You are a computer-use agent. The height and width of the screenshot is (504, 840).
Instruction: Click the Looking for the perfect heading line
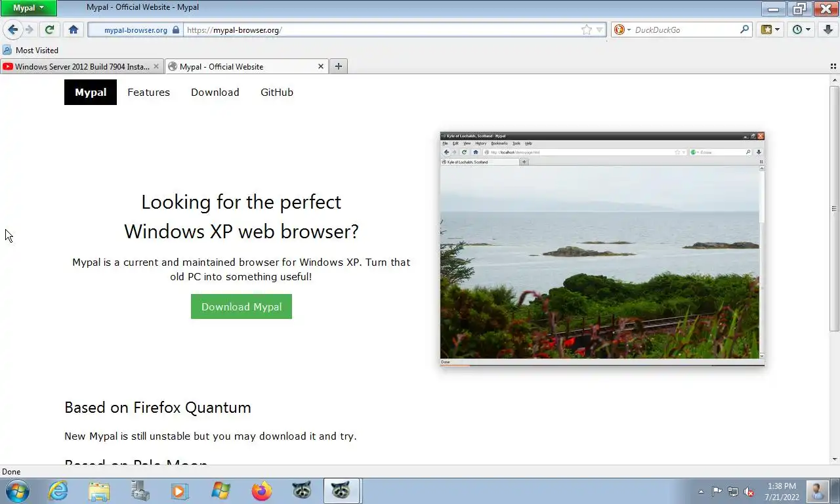click(x=241, y=201)
